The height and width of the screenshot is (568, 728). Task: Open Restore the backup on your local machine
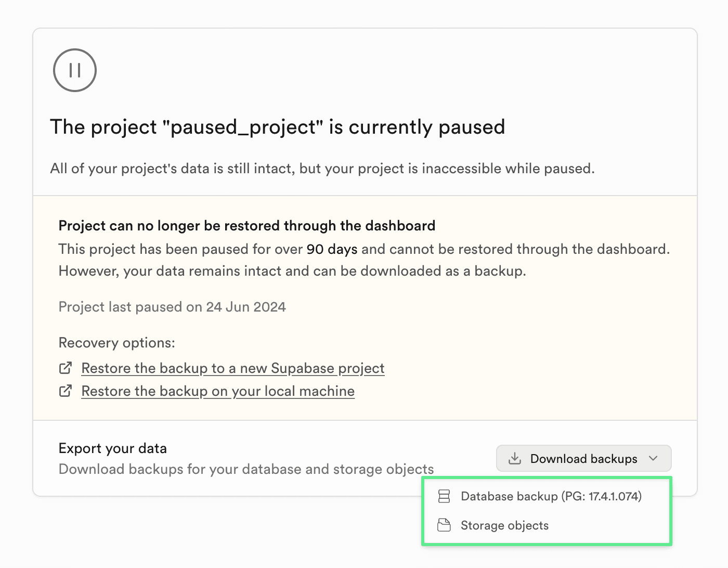217,391
